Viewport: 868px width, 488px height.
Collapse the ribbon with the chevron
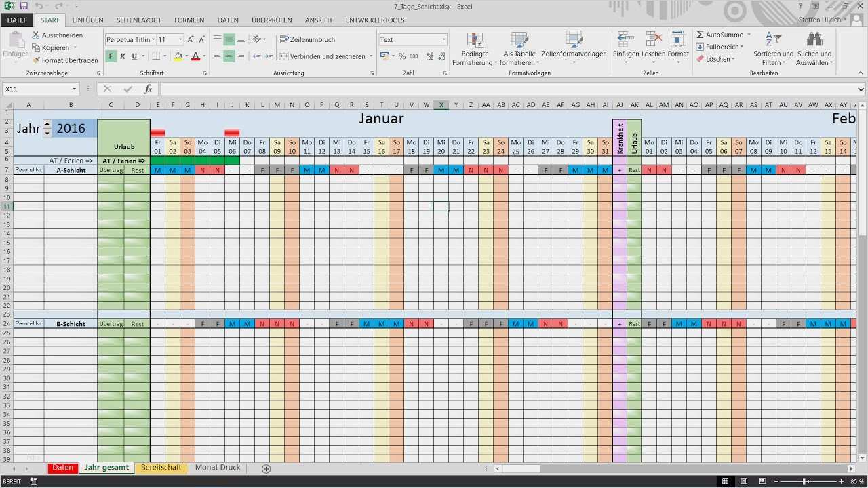(x=860, y=73)
